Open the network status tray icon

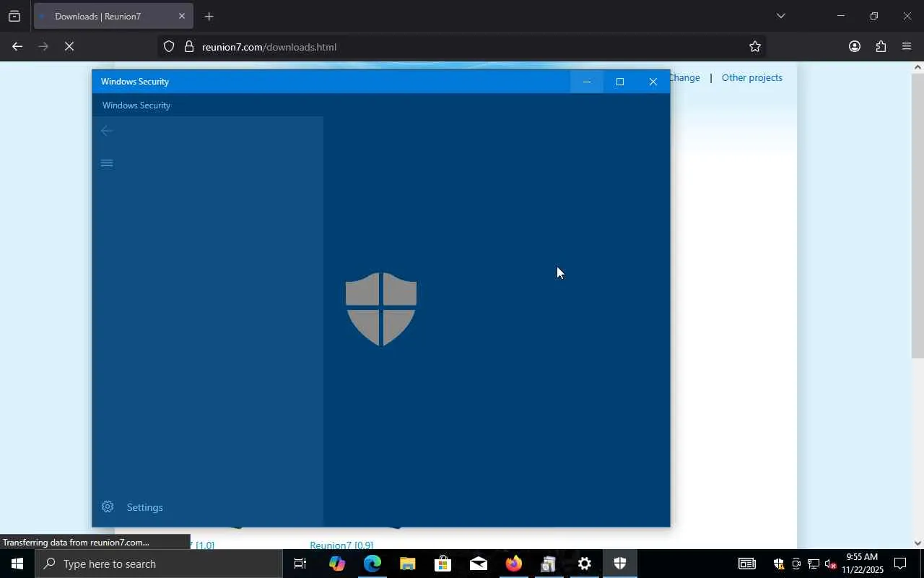click(814, 564)
